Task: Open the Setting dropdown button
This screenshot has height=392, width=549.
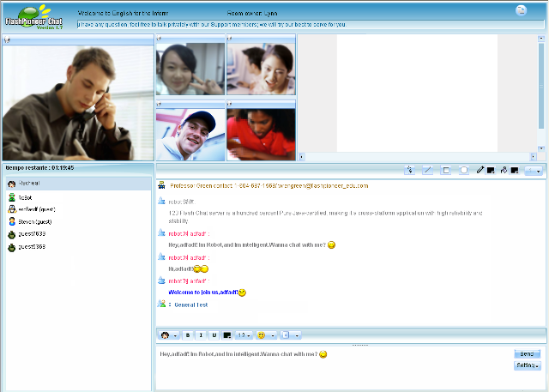Action: 528,365
